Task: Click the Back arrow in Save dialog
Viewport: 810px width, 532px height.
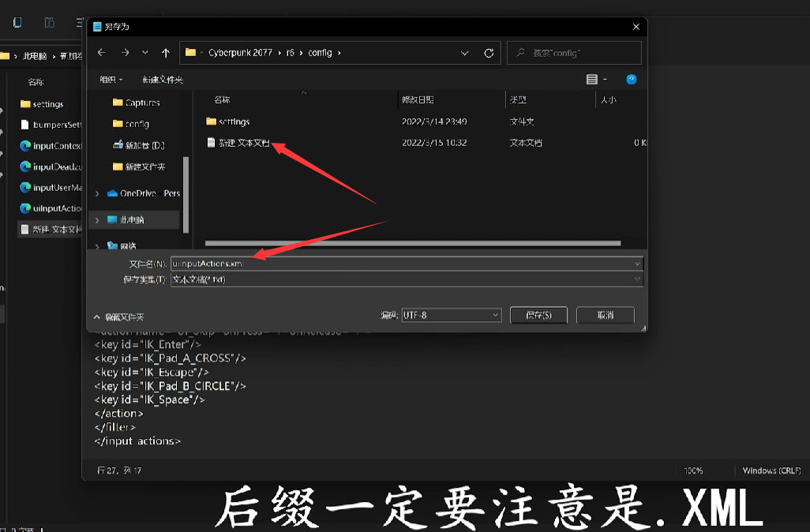Action: click(x=101, y=53)
